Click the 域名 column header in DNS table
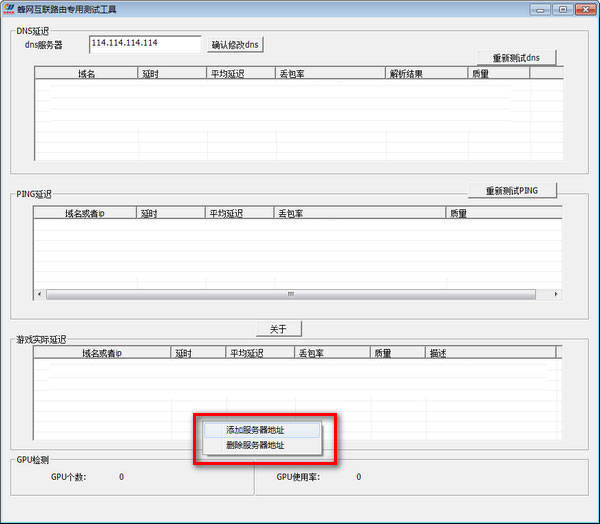Screen dimensions: 600x524 pyautogui.click(x=86, y=74)
